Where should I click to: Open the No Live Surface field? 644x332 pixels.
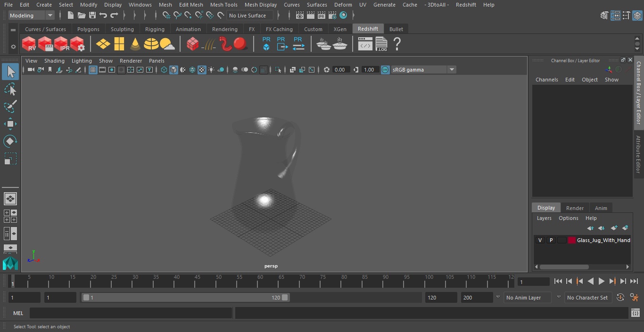pos(250,16)
